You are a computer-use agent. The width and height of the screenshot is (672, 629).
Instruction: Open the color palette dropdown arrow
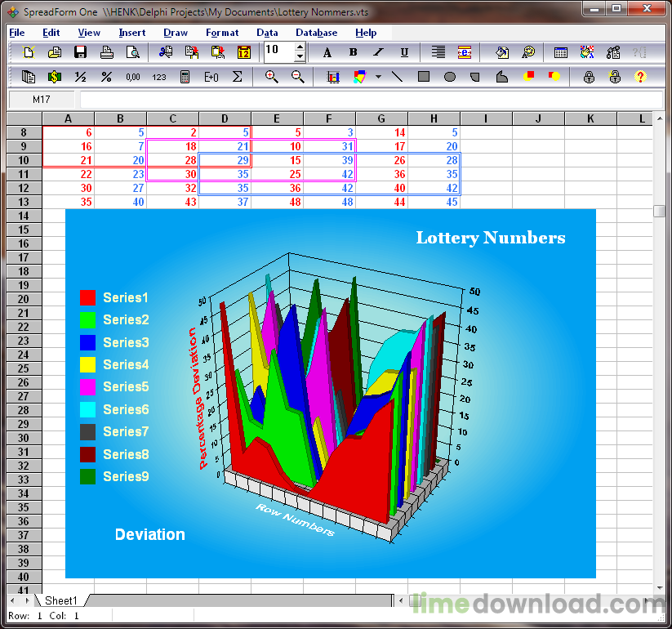click(x=378, y=77)
